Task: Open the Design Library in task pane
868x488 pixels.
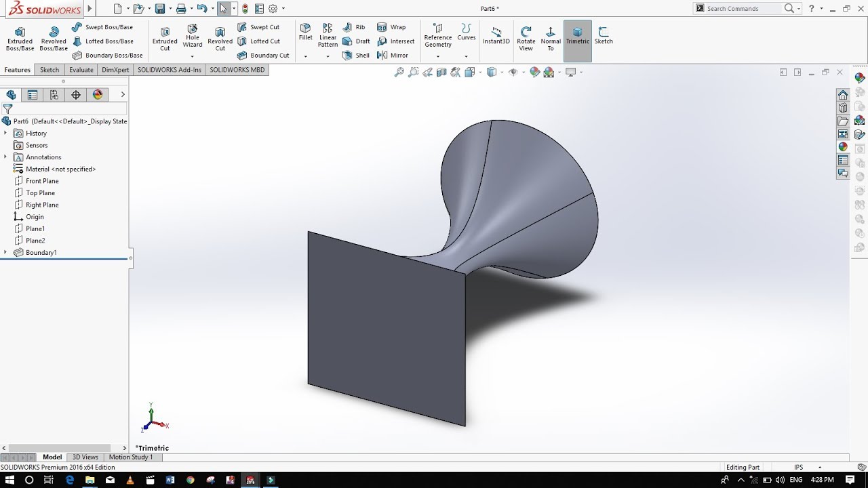Action: coord(843,108)
